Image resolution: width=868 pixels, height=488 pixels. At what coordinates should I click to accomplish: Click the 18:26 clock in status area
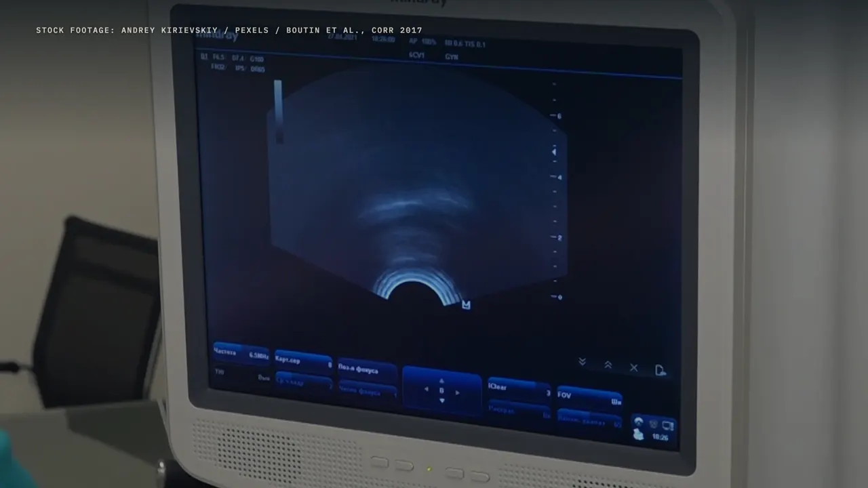point(660,437)
